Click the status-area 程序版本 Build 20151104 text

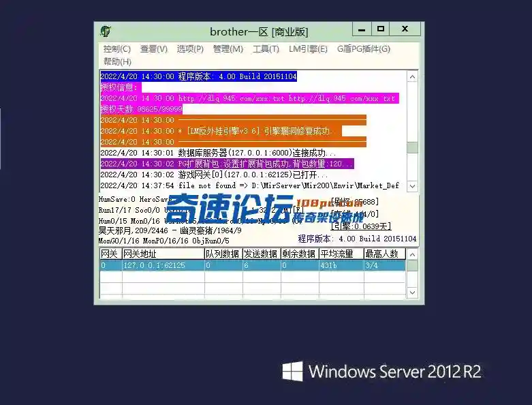coord(357,239)
